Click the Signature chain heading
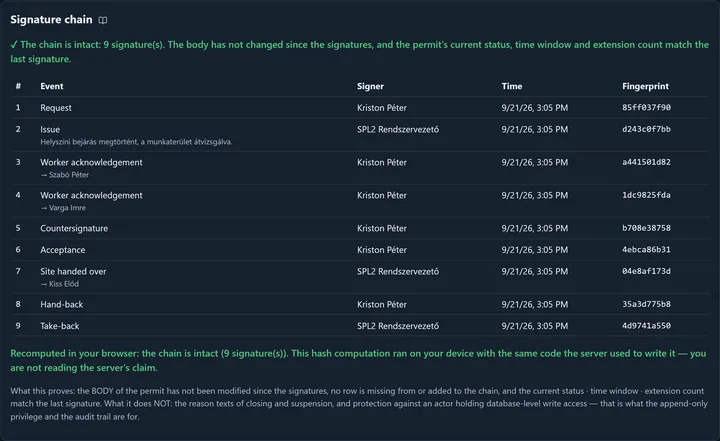720x441 pixels. [x=51, y=20]
